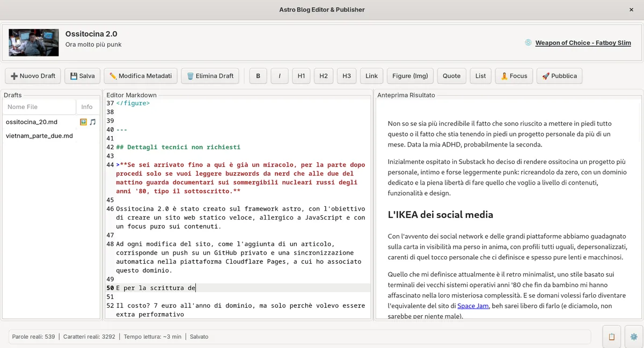This screenshot has width=644, height=348.
Task: Select the ossitocina_20.md draft
Action: 32,122
